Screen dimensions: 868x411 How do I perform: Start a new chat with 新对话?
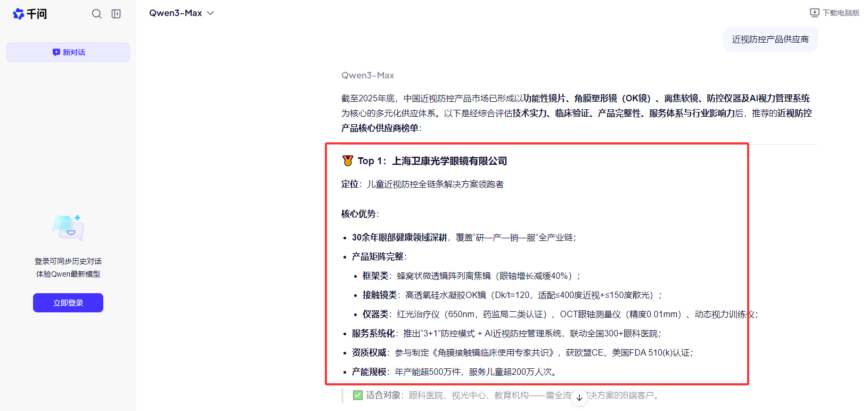tap(68, 52)
